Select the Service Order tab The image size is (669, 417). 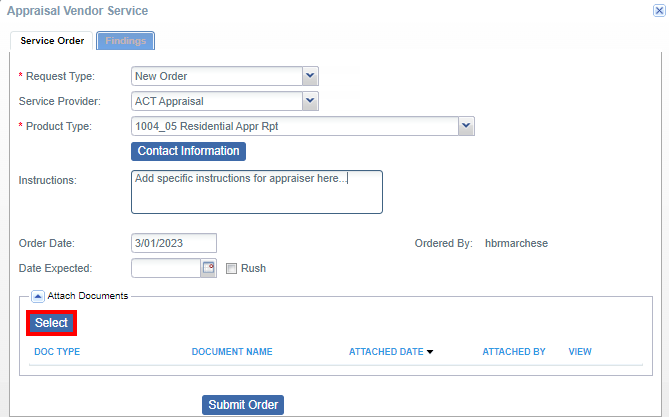click(52, 41)
